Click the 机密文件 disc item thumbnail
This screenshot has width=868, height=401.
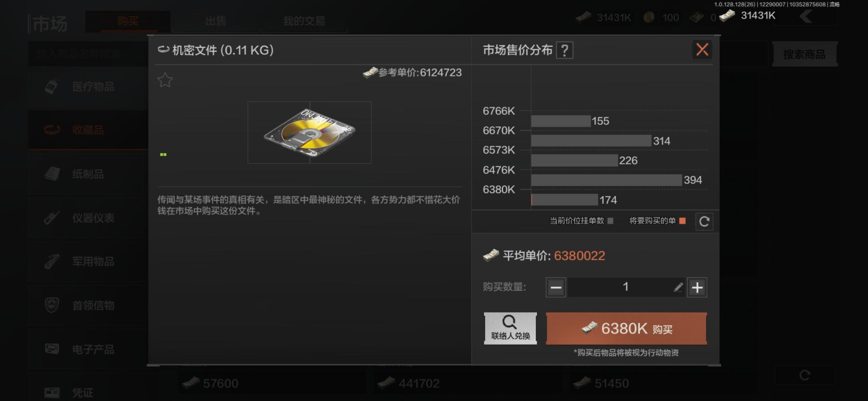(309, 133)
